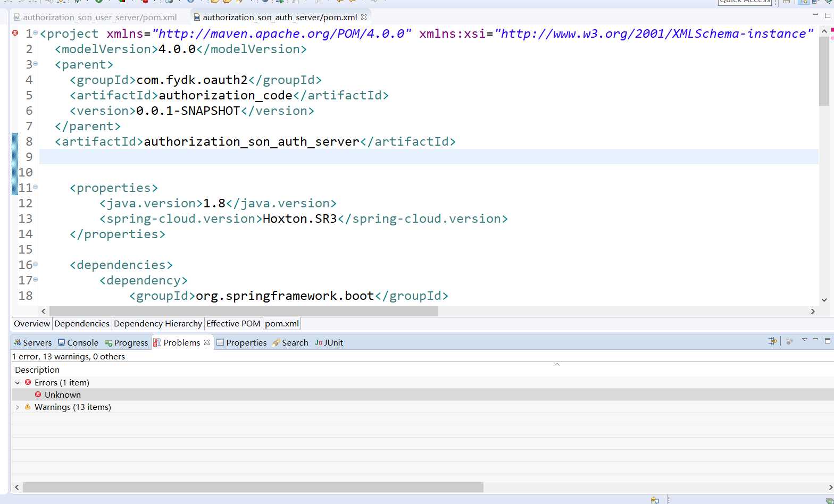Click artifactId authorization_son_auth_server text
Screen dimensions: 834x504
tap(252, 141)
